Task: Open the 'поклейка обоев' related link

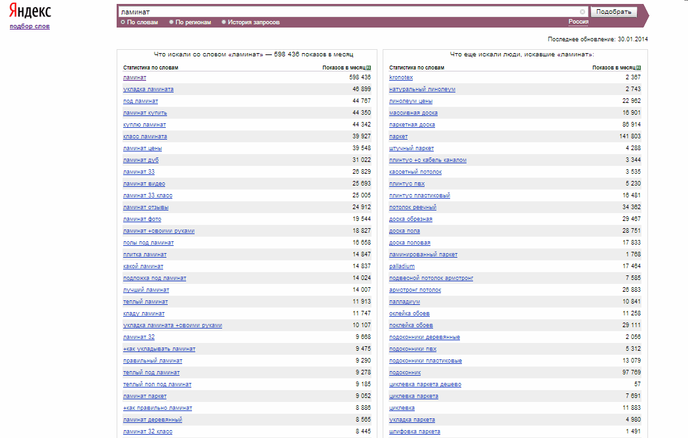Action: pos(411,326)
